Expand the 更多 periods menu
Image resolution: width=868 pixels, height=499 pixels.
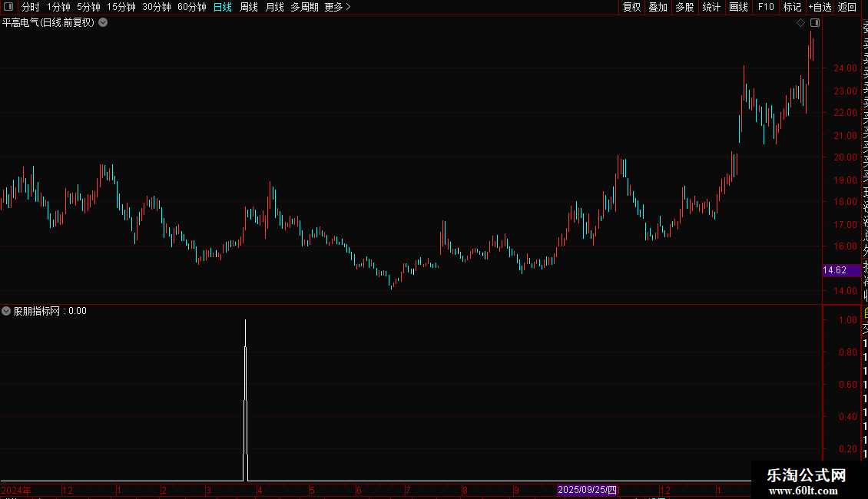click(x=337, y=7)
